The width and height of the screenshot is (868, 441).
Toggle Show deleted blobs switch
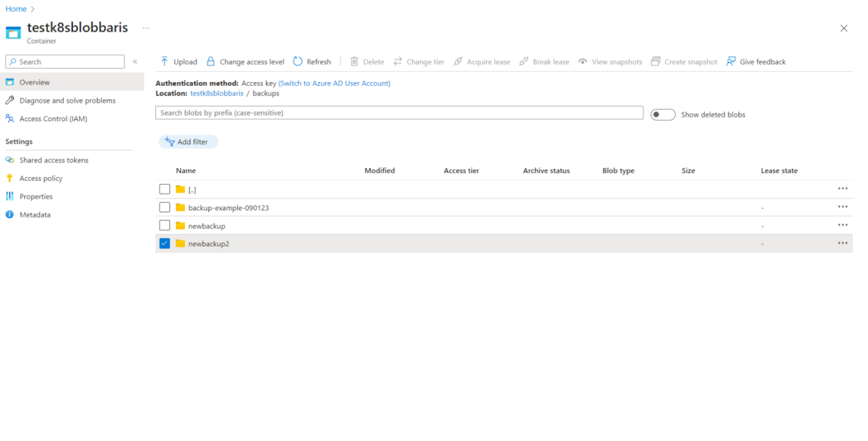coord(663,115)
